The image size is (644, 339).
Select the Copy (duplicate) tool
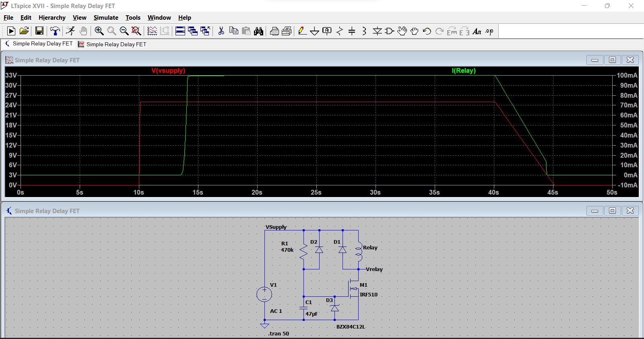click(x=233, y=31)
